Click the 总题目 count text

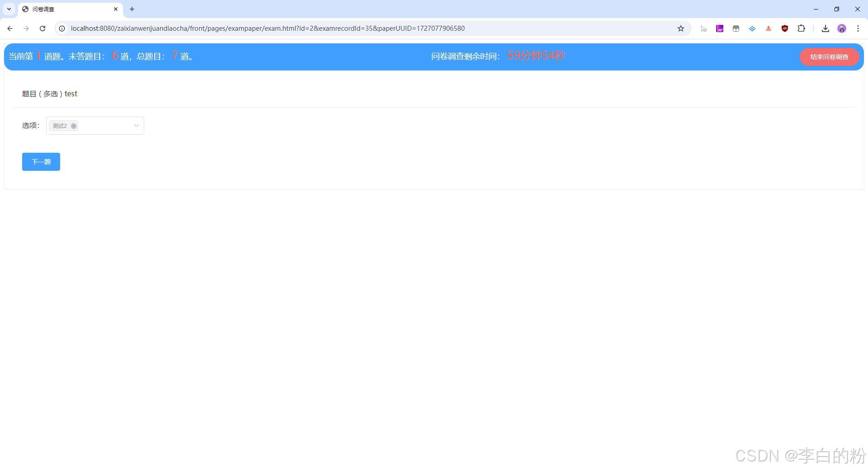pyautogui.click(x=165, y=56)
